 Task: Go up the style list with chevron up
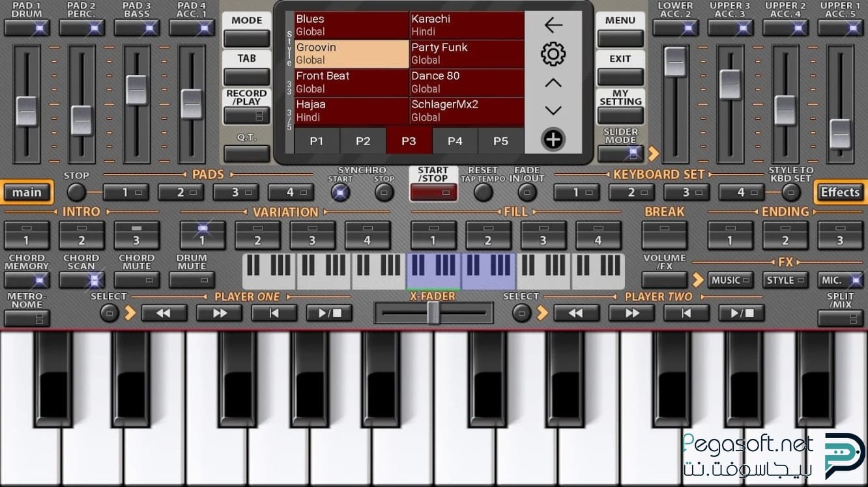(553, 83)
